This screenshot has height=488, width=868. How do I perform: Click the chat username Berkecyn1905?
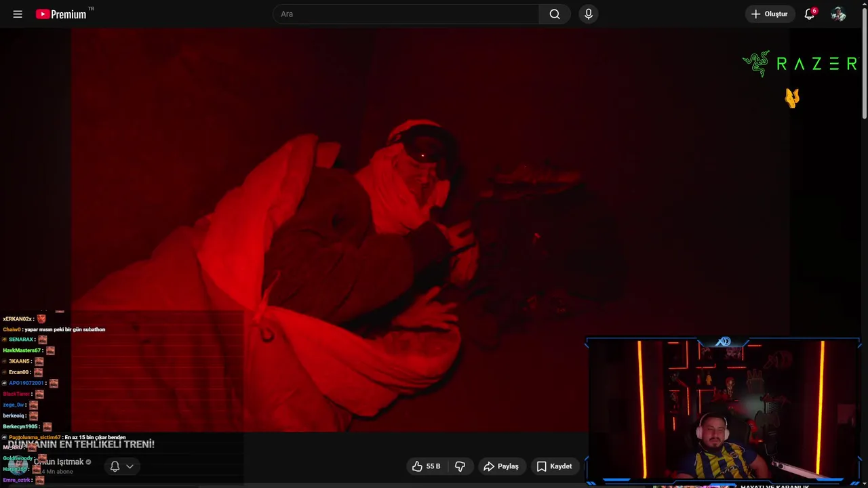point(20,426)
